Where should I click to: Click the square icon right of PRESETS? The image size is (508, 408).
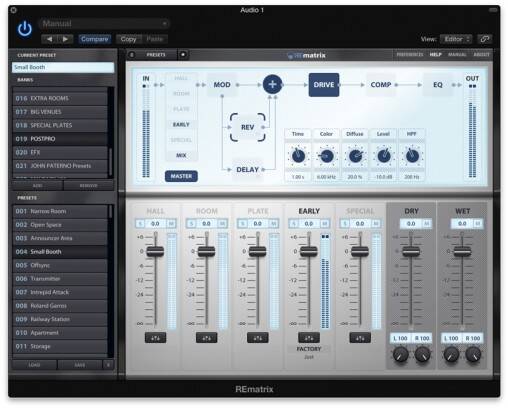(183, 54)
